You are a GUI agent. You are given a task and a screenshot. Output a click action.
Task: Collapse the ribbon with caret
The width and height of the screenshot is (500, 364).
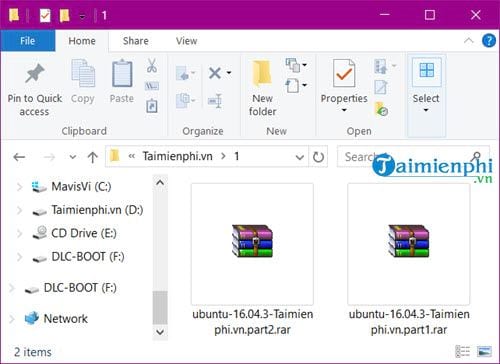click(469, 41)
